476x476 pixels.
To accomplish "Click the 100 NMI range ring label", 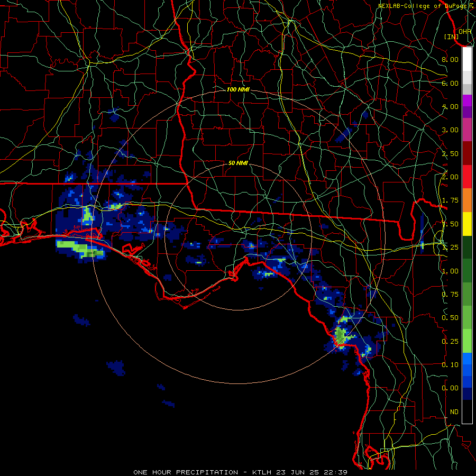I will click(x=238, y=89).
